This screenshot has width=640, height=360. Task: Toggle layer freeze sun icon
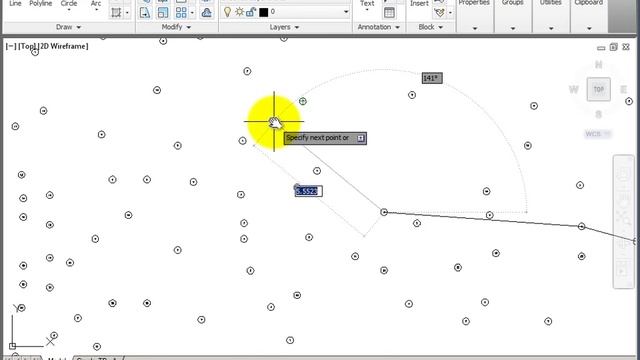coord(240,12)
